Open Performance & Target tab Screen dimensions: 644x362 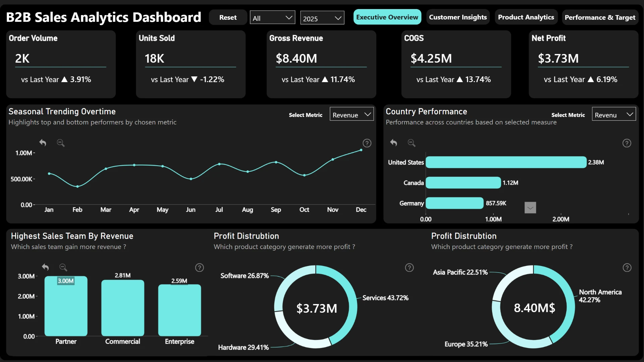coord(600,17)
